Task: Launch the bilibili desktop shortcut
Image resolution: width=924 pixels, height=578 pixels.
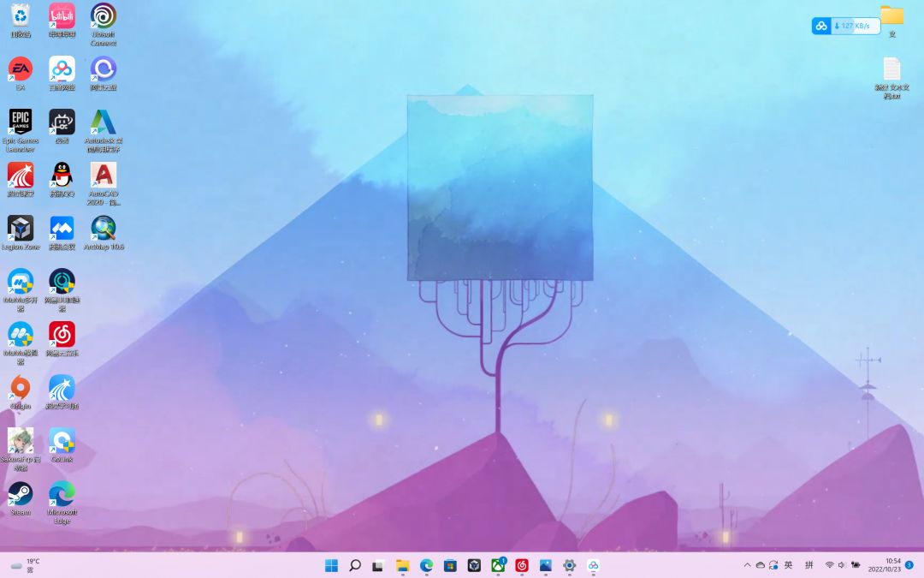Action: [62, 21]
